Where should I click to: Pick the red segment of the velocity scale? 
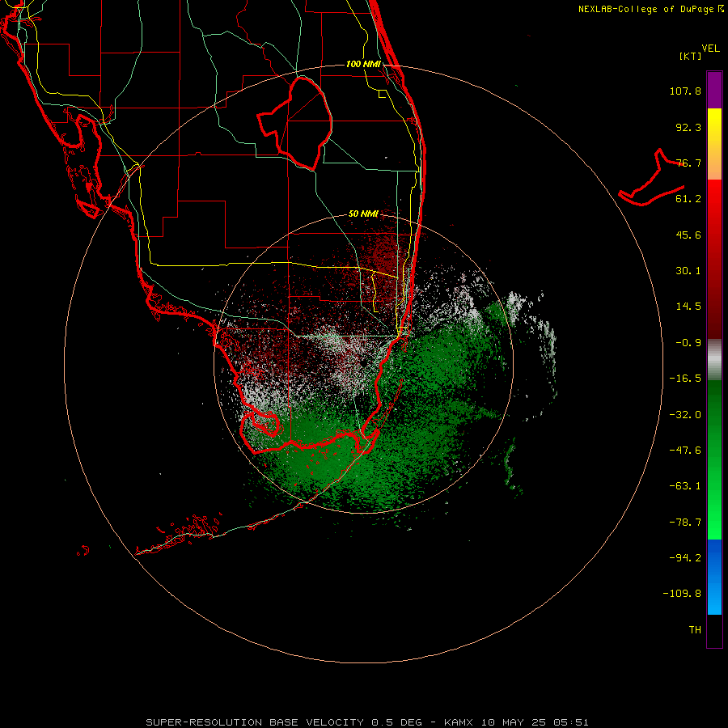point(714,259)
